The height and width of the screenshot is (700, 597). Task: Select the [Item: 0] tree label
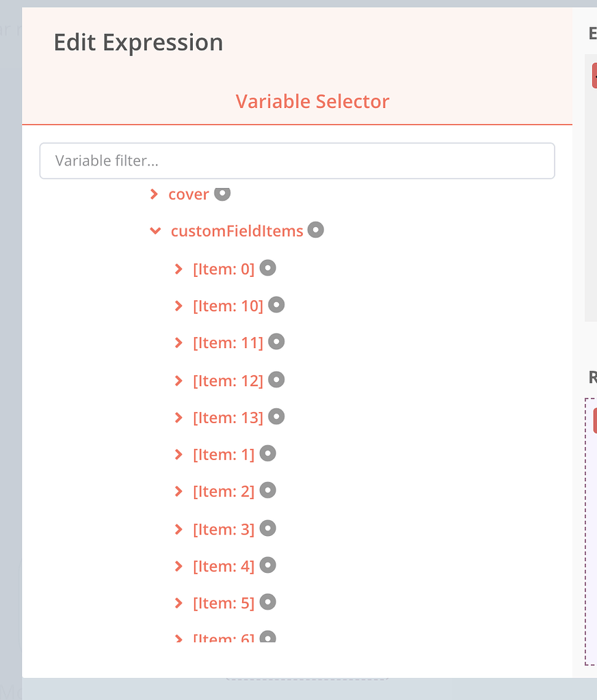(x=224, y=269)
